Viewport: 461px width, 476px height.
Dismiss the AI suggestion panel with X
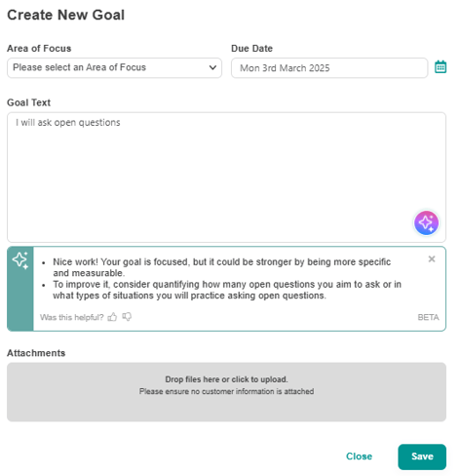click(432, 258)
